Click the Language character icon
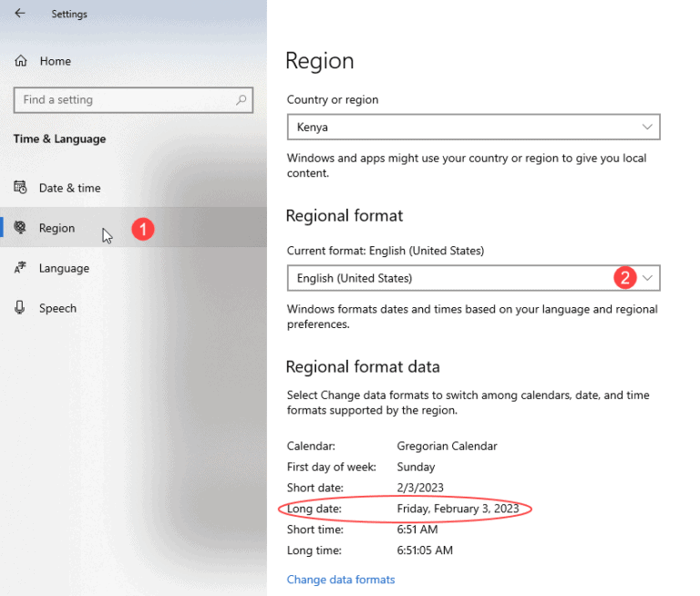The image size is (700, 596). point(20,268)
